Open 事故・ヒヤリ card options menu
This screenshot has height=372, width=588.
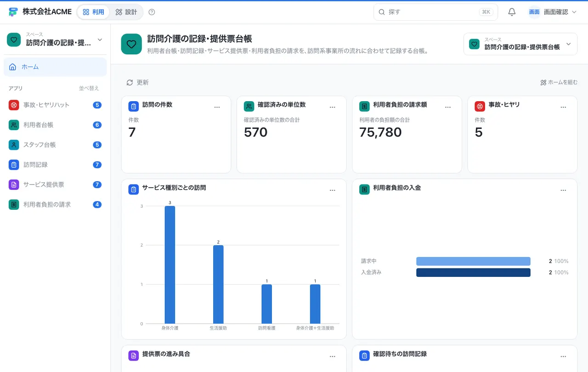click(563, 107)
